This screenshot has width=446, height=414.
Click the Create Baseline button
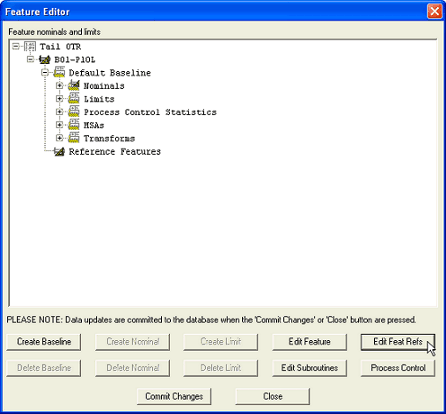(44, 342)
